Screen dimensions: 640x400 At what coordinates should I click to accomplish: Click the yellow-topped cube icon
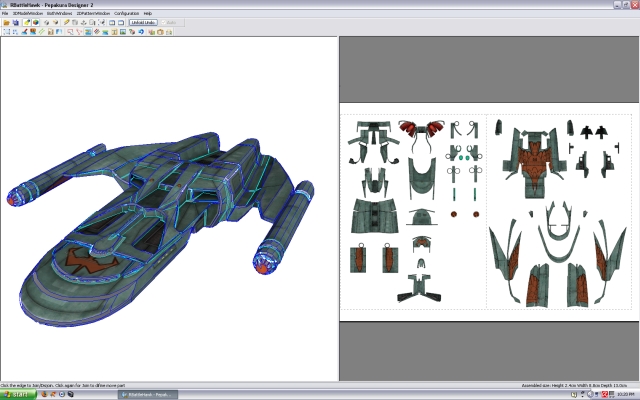coord(56,22)
